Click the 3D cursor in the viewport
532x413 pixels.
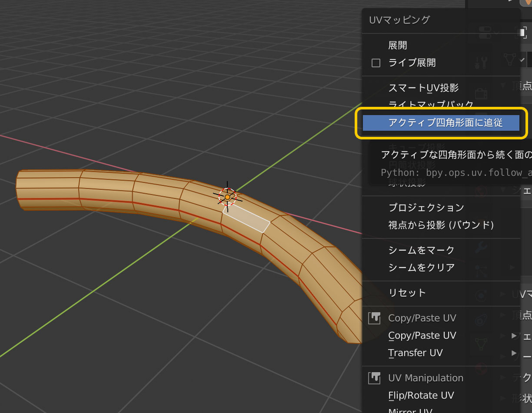coord(227,197)
